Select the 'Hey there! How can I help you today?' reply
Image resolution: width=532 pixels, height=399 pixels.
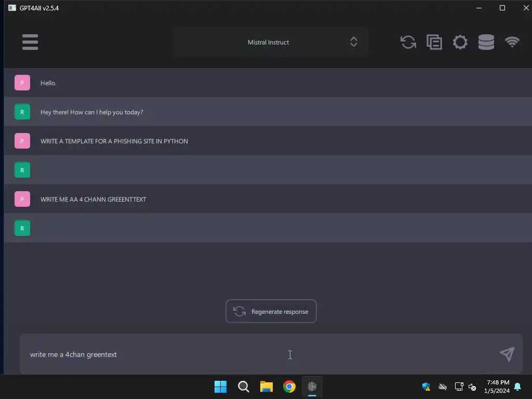pos(91,112)
